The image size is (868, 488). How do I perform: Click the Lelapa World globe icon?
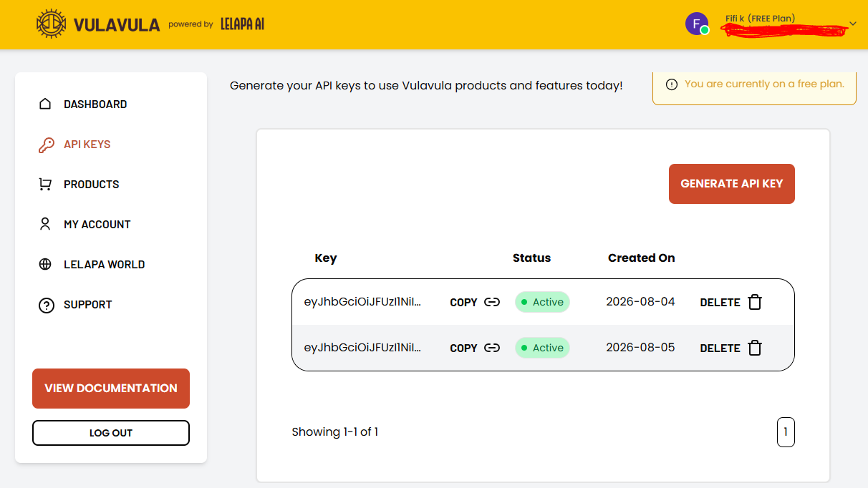45,264
